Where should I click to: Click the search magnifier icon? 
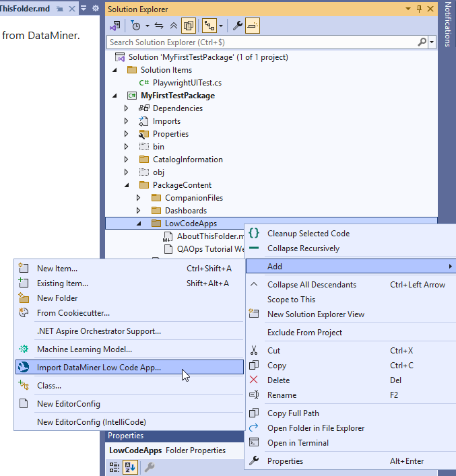pos(422,42)
